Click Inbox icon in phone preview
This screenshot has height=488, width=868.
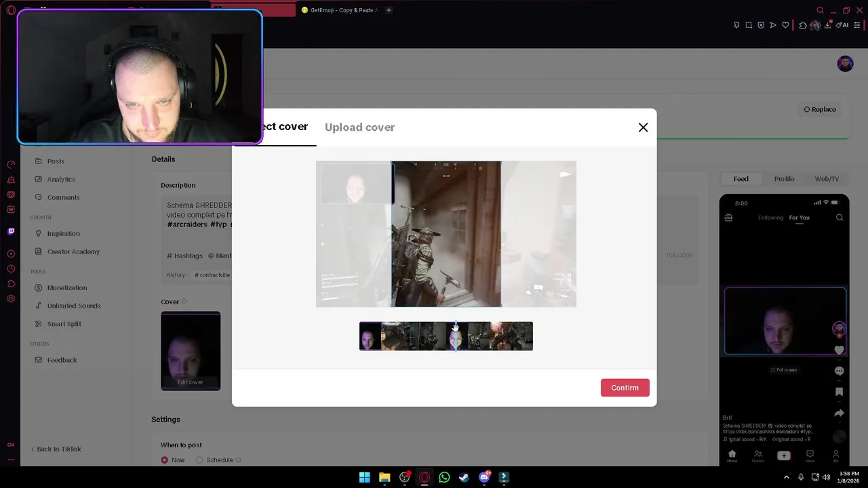point(810,456)
